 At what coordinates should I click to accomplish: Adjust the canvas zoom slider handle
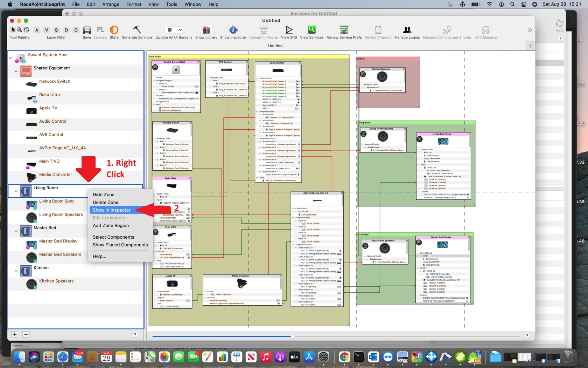tap(293, 336)
